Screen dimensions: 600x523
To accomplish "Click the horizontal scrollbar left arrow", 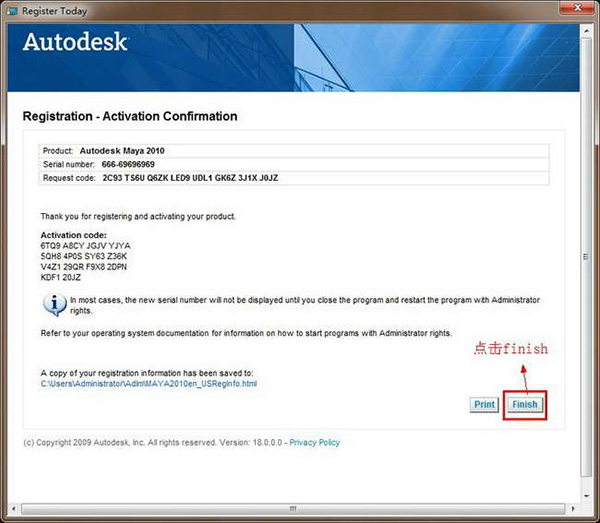I will 14,508.
